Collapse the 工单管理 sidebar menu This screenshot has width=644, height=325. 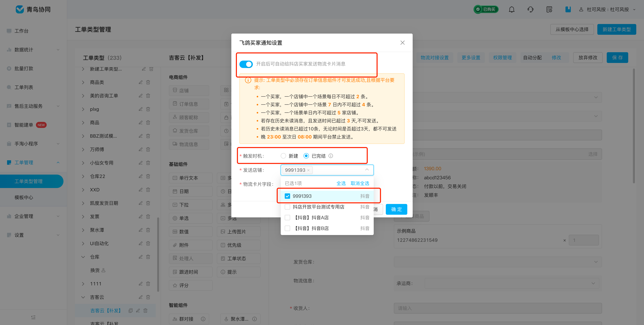click(58, 162)
